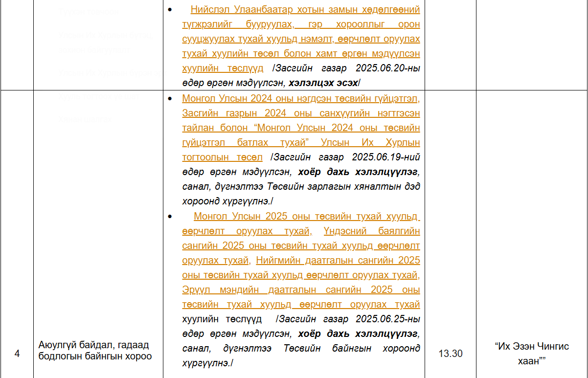Follow the "Үндэсний баялгийн сангийн 2025" budget link
Viewport: 588px width, 378px height.
pyautogui.click(x=301, y=238)
